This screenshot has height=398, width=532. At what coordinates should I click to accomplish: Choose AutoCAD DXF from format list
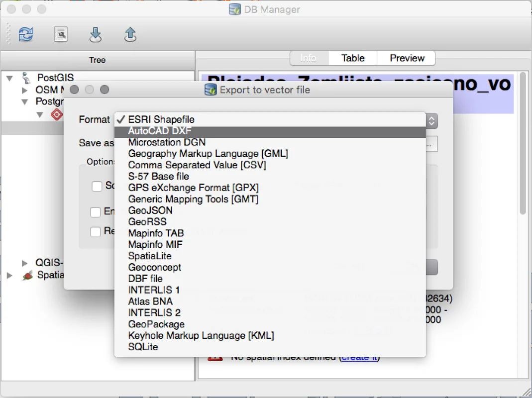[x=160, y=131]
